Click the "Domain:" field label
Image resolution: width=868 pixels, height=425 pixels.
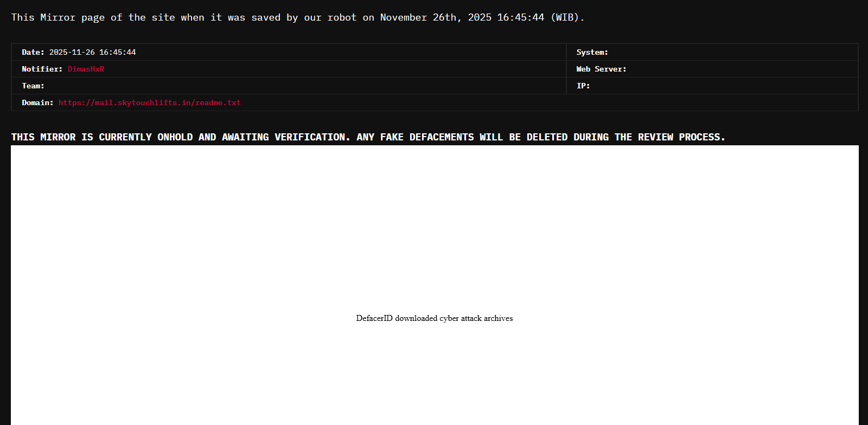point(37,102)
